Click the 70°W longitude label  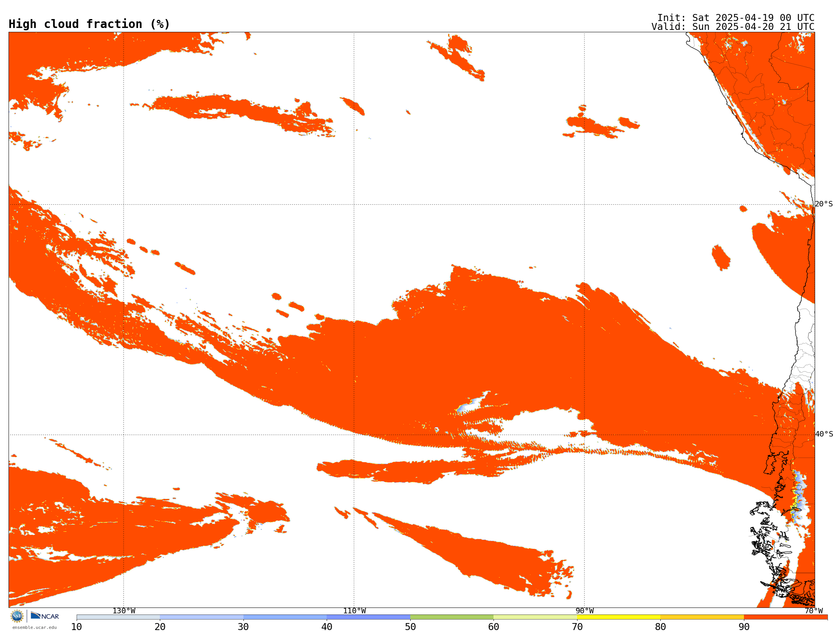[814, 611]
